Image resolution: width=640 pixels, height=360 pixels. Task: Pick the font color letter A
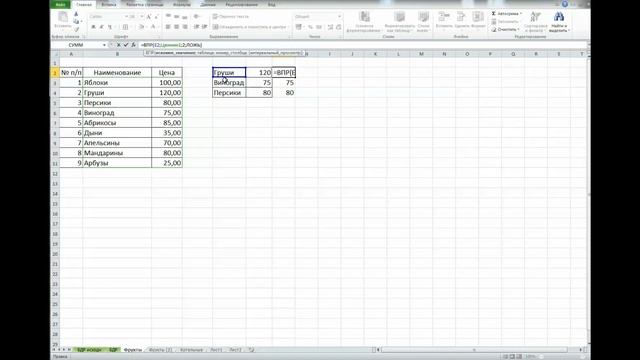(x=153, y=27)
